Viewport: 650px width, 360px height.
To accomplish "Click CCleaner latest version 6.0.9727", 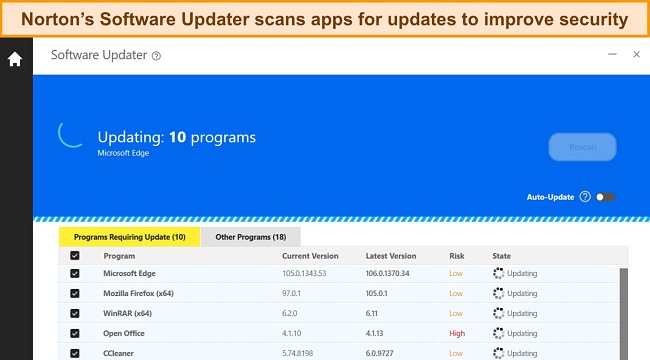I will (x=379, y=353).
